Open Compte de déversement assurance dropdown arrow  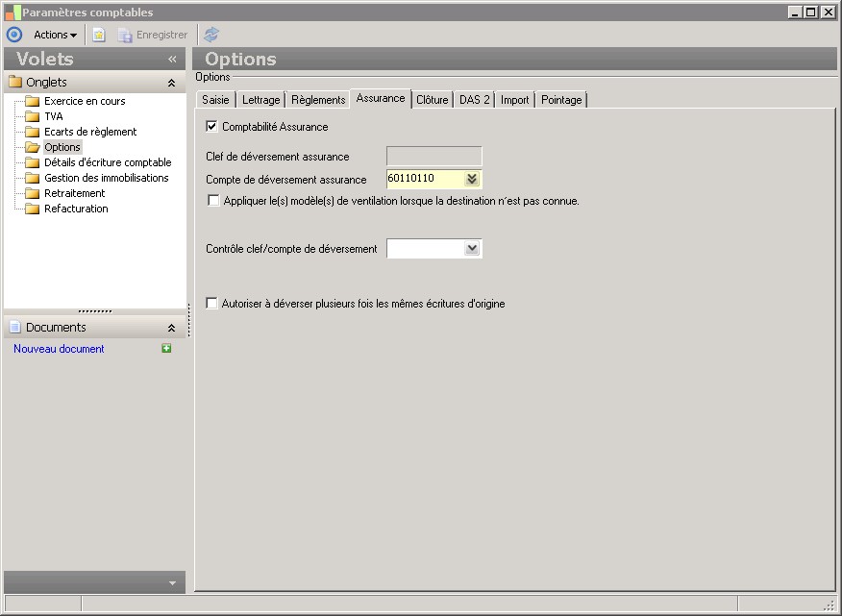tap(472, 179)
